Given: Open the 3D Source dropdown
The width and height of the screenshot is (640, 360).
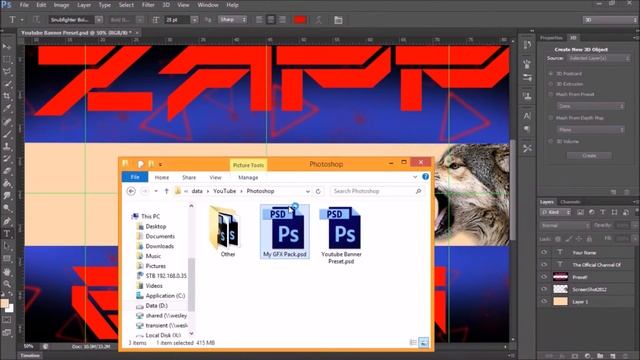Looking at the screenshot, I should (x=599, y=58).
